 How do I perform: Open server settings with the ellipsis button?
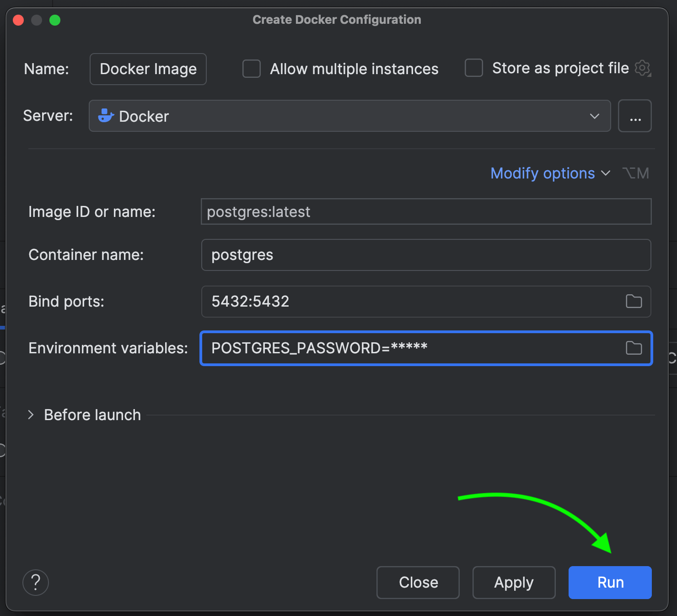[635, 116]
